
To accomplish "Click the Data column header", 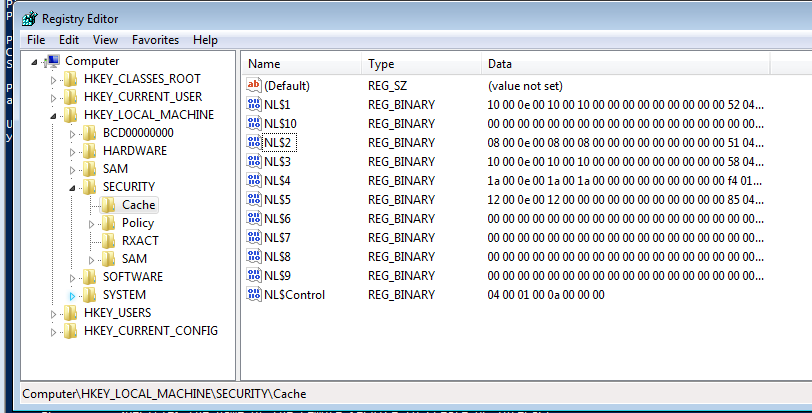I will [625, 64].
